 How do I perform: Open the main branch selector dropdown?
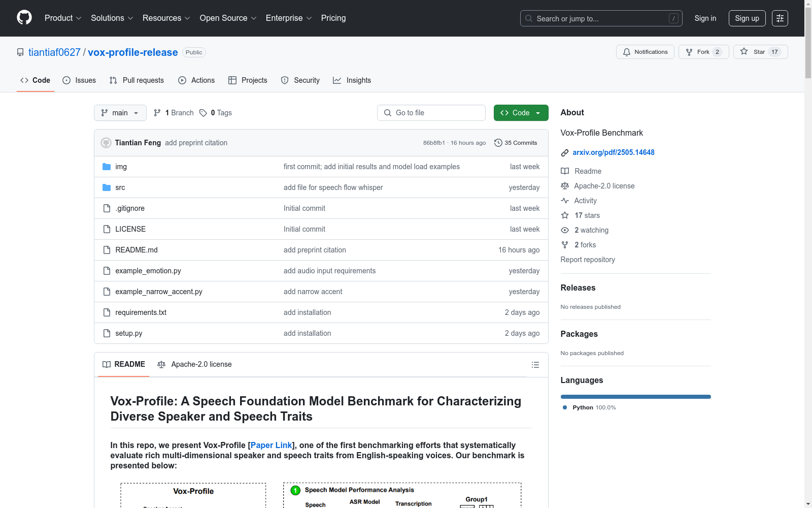pos(120,113)
